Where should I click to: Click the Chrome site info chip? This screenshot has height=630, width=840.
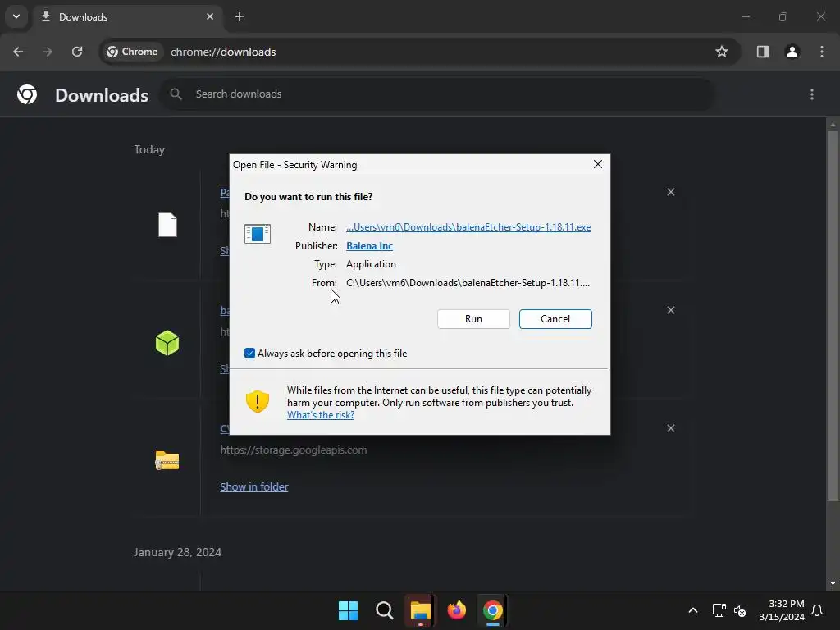tap(132, 52)
